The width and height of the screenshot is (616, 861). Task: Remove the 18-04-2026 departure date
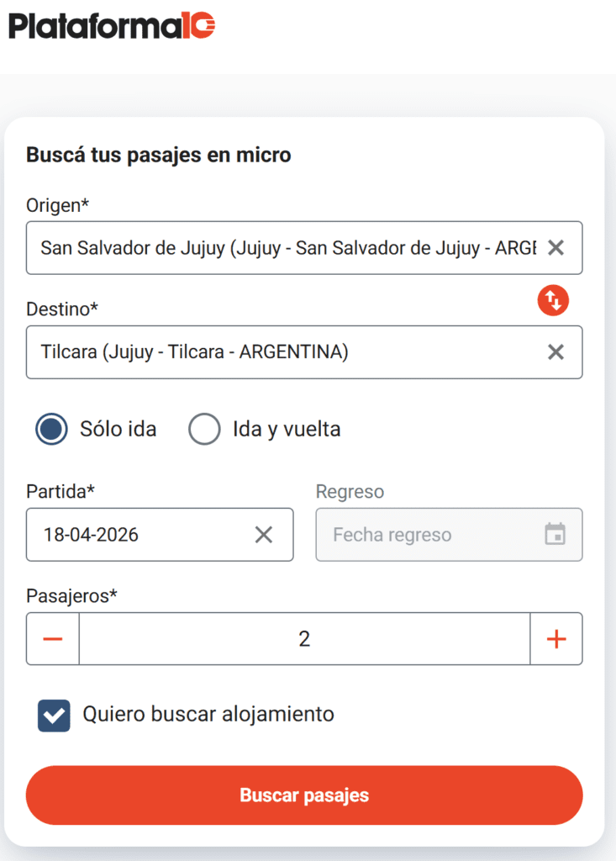coord(264,534)
